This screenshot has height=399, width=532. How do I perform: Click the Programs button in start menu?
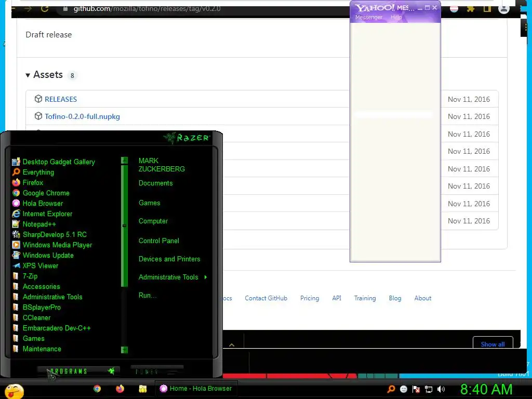pyautogui.click(x=77, y=371)
